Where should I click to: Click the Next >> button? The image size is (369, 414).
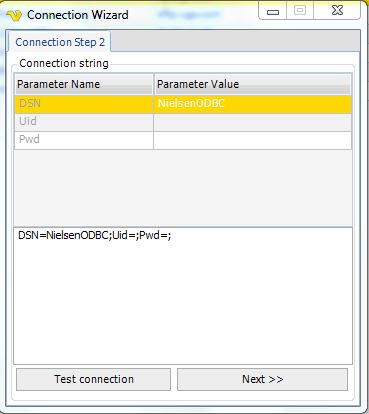262,379
